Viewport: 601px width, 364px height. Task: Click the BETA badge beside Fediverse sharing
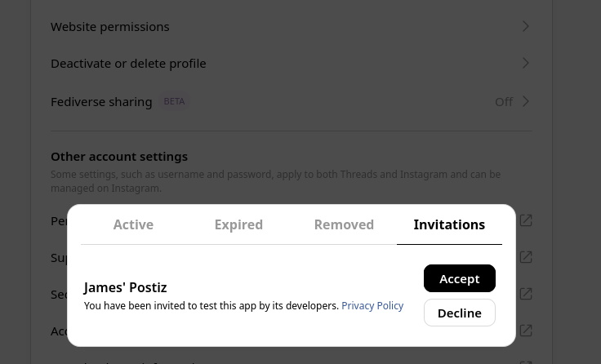[174, 101]
